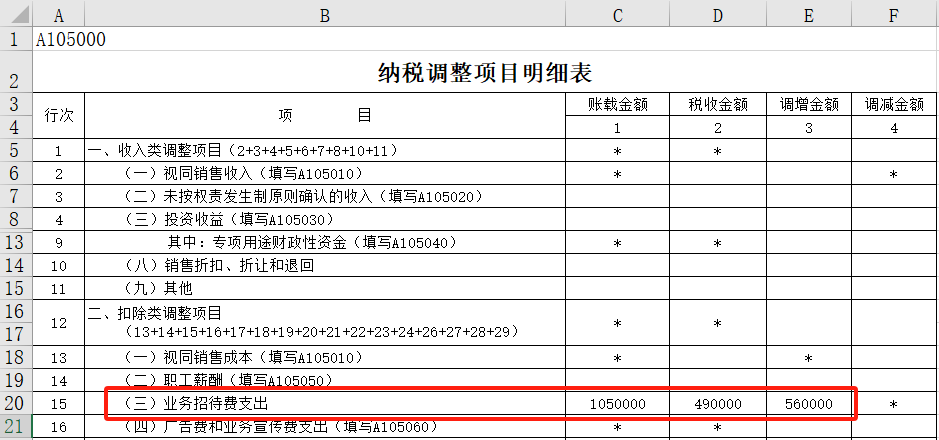The image size is (939, 440).
Task: Click row header 13
Action: click(x=16, y=242)
